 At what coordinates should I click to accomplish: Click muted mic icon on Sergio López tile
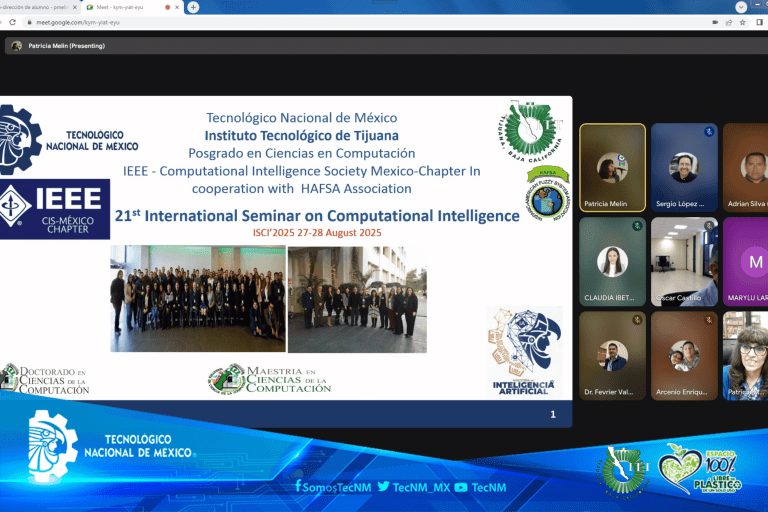click(709, 131)
